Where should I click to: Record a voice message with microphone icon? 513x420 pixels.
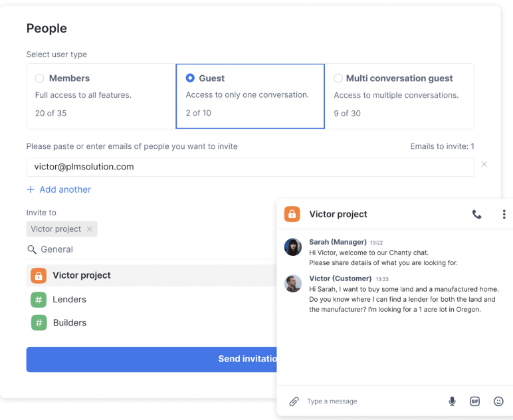452,401
